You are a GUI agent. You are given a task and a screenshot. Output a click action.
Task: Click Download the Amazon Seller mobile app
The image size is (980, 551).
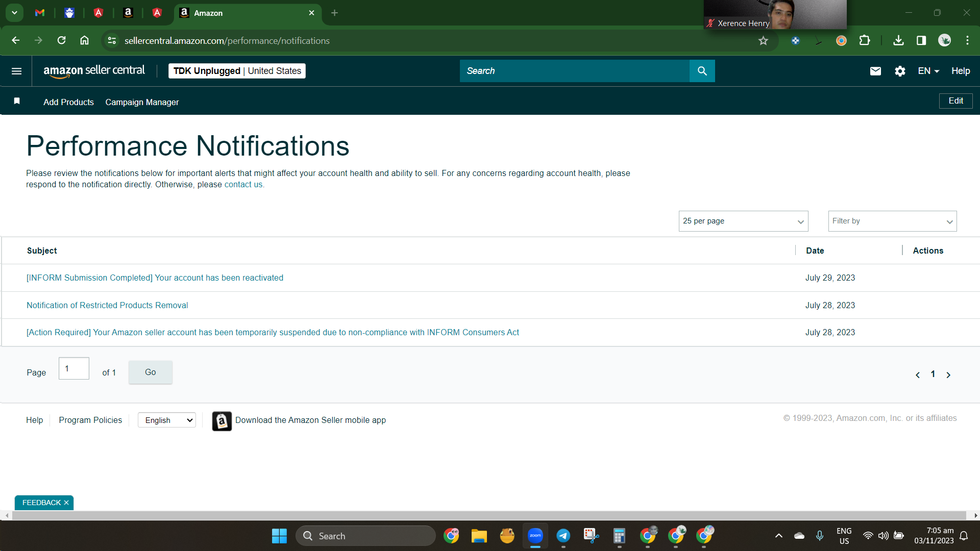[x=310, y=420]
